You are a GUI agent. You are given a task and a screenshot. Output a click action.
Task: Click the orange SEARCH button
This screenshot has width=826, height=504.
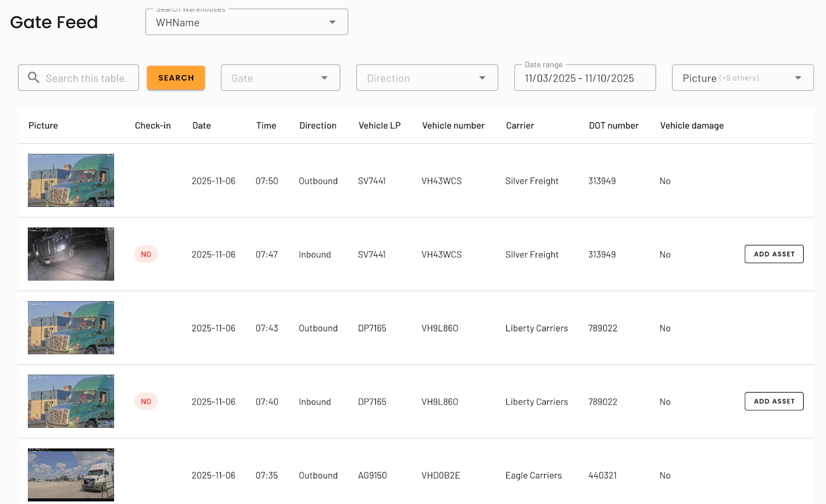pos(176,77)
